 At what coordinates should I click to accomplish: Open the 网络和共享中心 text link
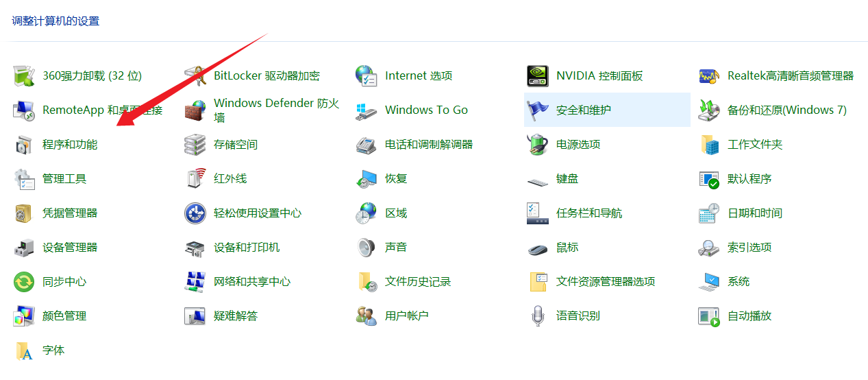(x=252, y=281)
